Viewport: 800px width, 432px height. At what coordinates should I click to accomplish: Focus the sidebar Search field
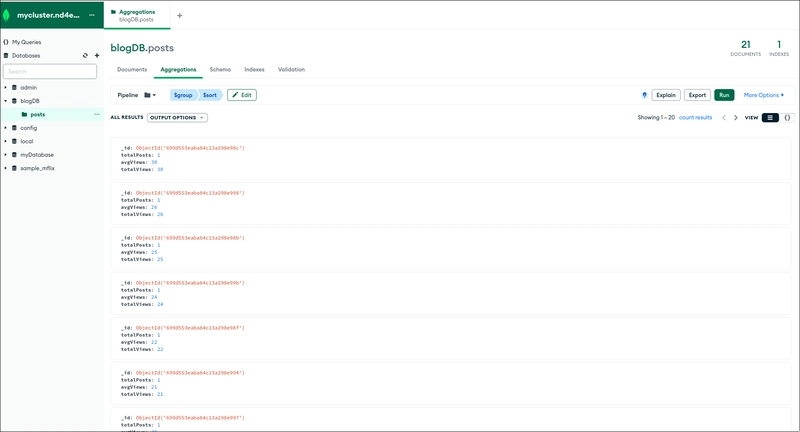[50, 72]
